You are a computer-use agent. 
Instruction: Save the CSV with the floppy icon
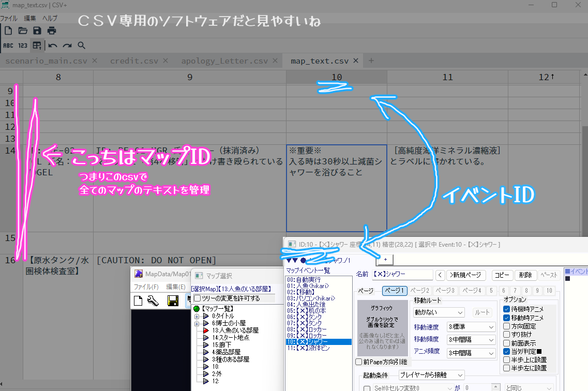point(37,31)
